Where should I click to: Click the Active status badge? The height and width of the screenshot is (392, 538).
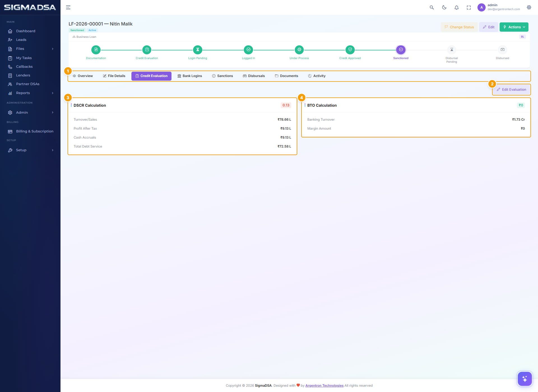click(x=92, y=30)
